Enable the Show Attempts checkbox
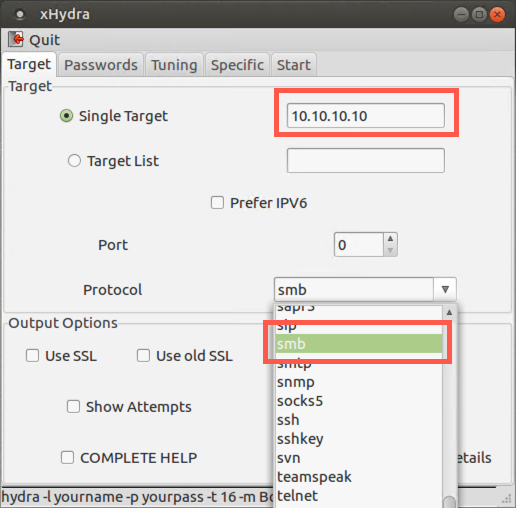This screenshot has height=508, width=516. [x=73, y=407]
